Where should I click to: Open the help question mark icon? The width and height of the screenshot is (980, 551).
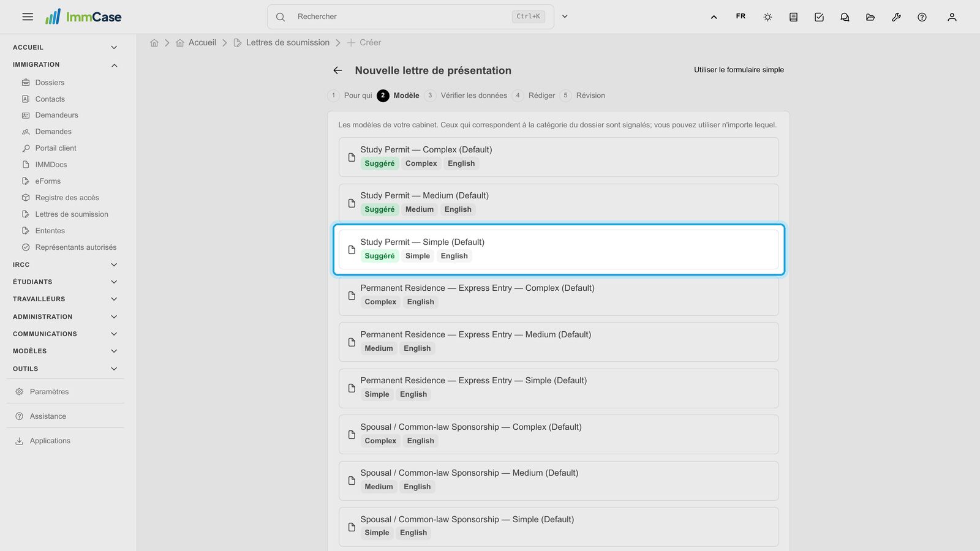[x=922, y=17]
